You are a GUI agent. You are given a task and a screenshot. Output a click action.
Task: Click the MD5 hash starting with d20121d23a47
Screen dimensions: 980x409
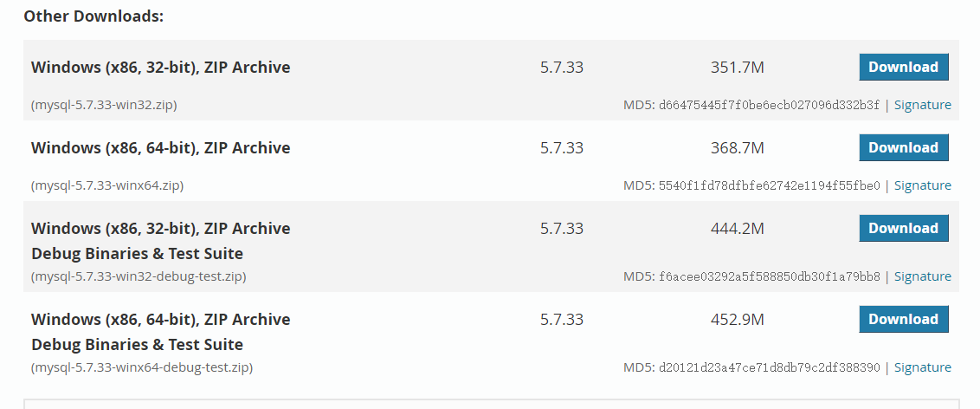tap(770, 367)
